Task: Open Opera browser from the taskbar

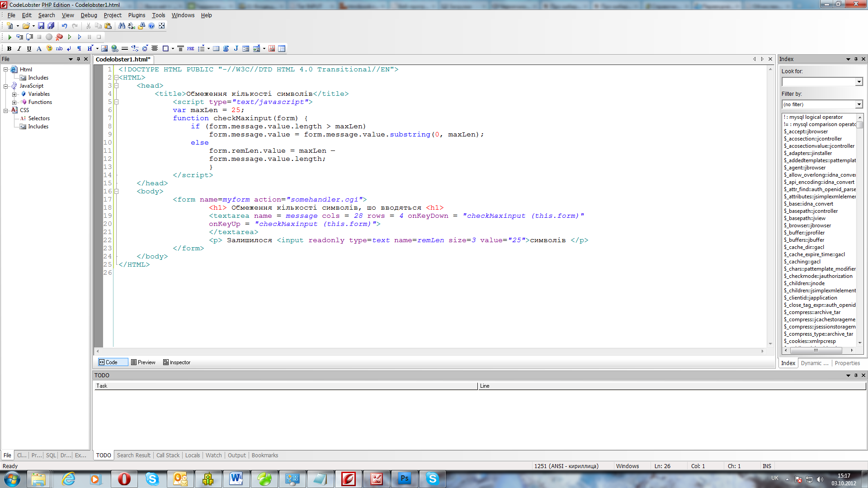Action: tap(124, 479)
